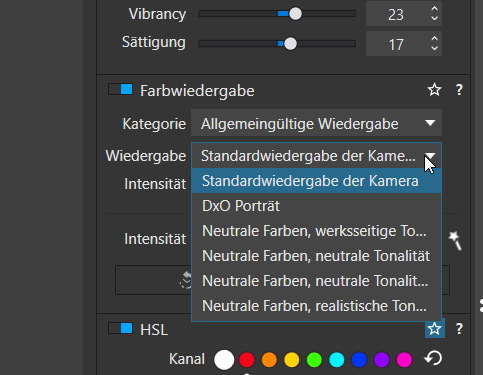Open help for Farbwiedergabe panel
Screen dimensions: 483x375
click(459, 90)
